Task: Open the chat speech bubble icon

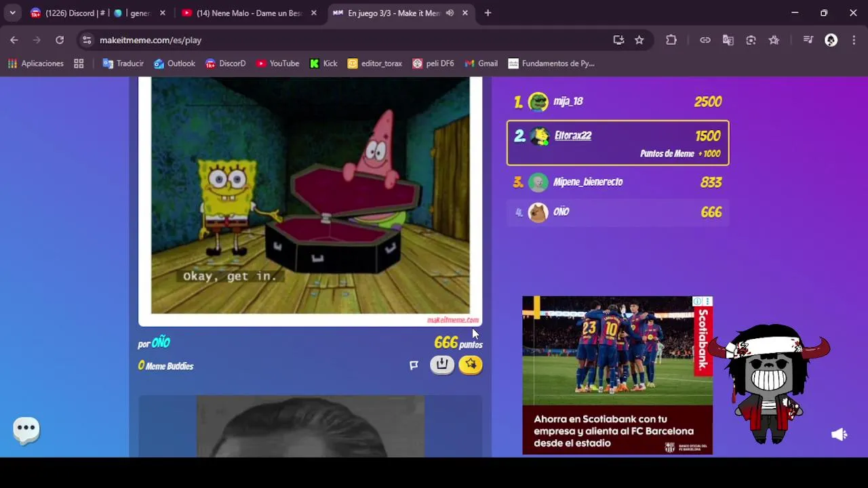Action: click(26, 429)
